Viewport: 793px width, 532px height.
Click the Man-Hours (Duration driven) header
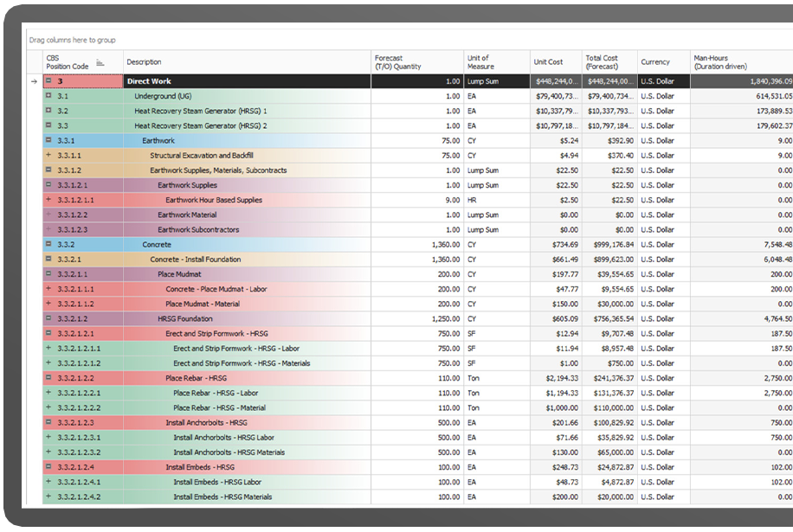[x=741, y=62]
